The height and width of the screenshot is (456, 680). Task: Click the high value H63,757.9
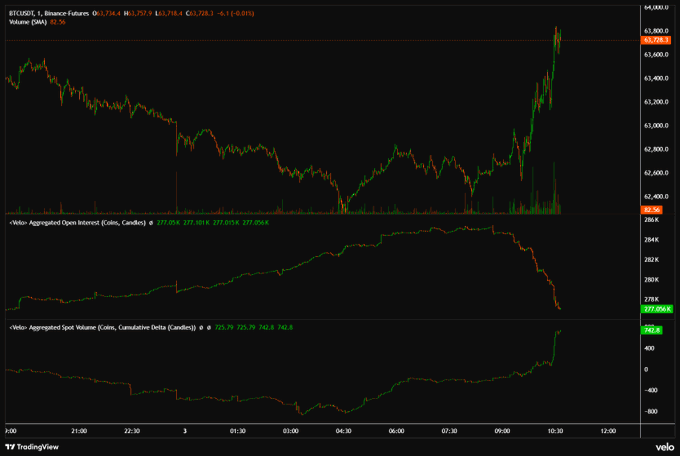pyautogui.click(x=138, y=13)
